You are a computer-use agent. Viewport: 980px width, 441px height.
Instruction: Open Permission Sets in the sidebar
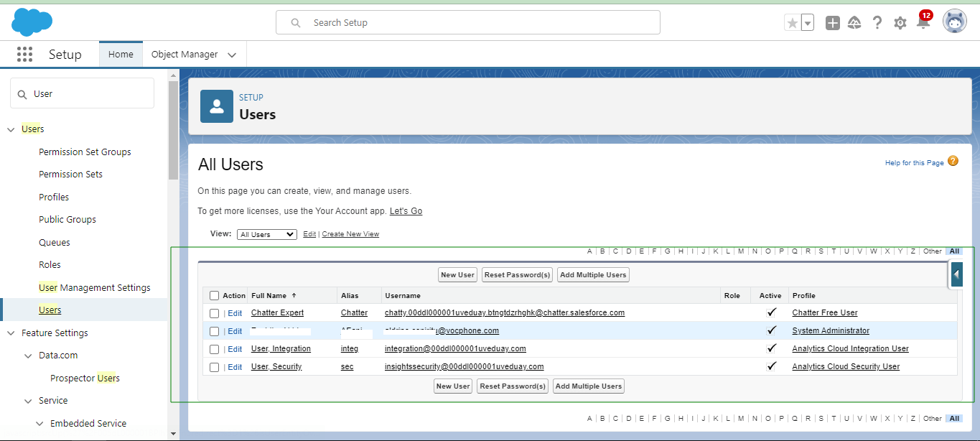(x=70, y=175)
